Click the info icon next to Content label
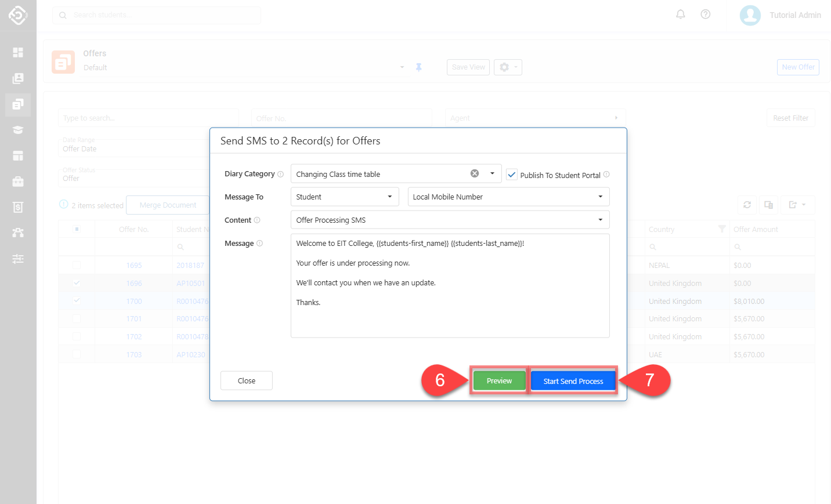This screenshot has height=504, width=831. (257, 220)
